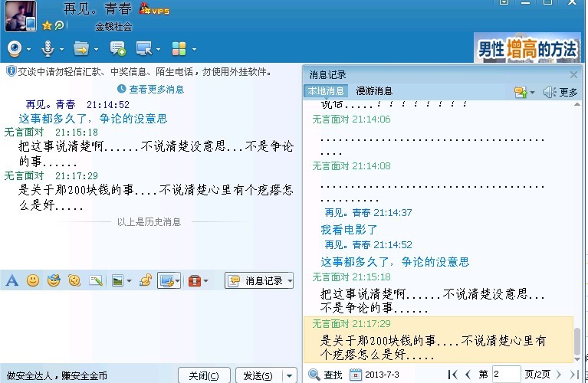Click the music note sharing icon
The height and width of the screenshot is (383, 588).
146,281
